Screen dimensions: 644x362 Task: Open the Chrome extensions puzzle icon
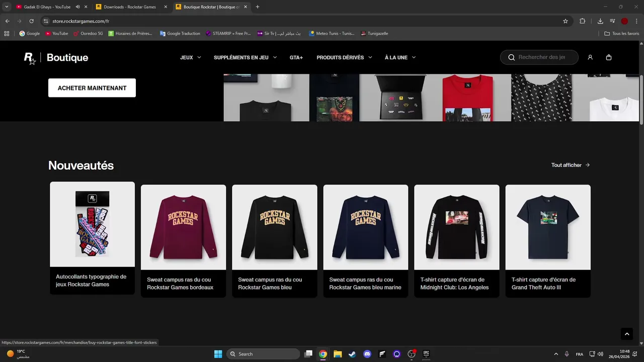(583, 21)
